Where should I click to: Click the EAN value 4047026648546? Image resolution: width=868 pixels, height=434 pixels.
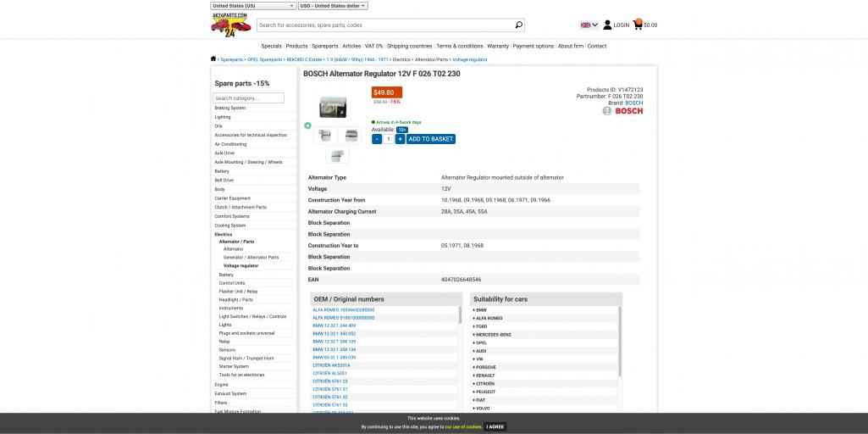[462, 280]
